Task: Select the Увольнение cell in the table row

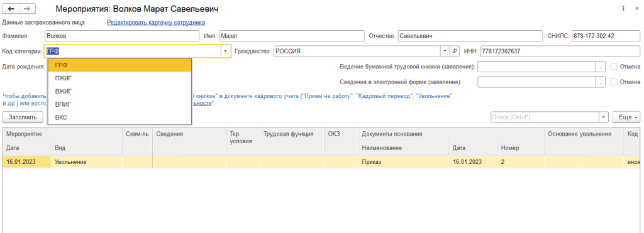Action: (87, 161)
